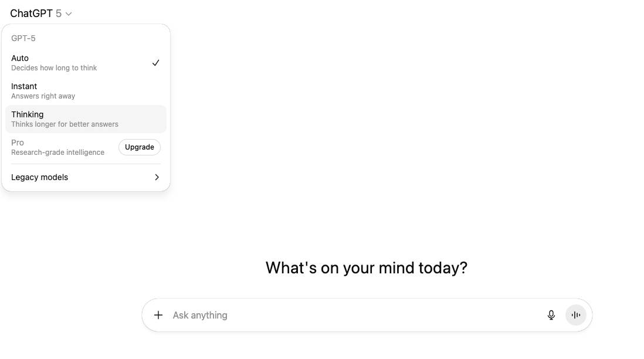
Task: Open the Legacy models submenu
Action: coord(40,177)
